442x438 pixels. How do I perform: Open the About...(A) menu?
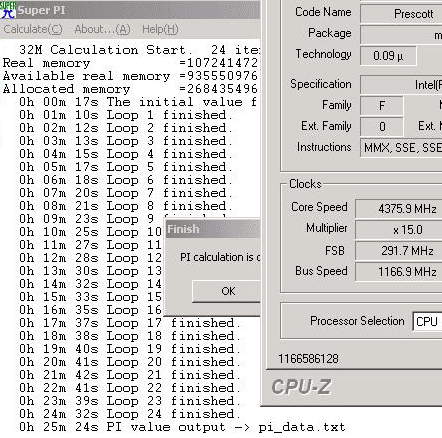(x=102, y=29)
